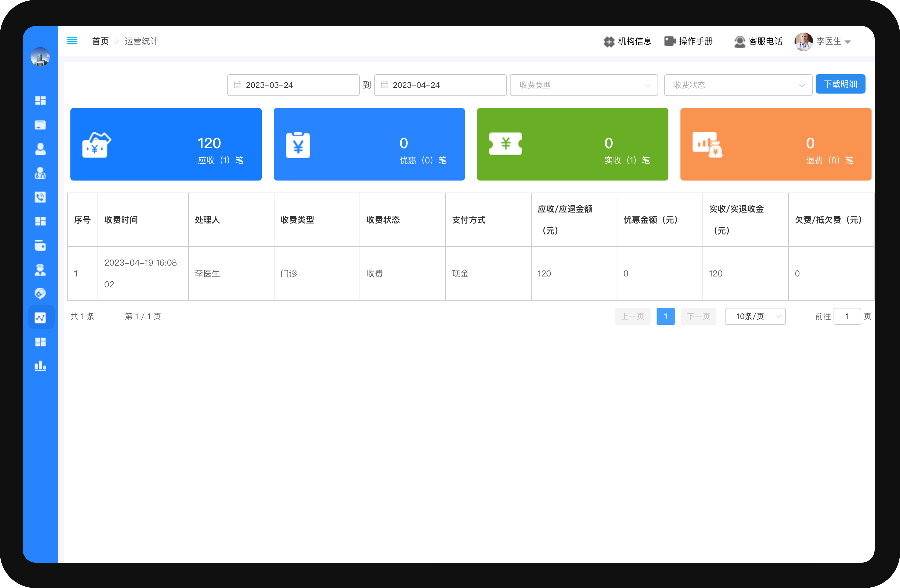The image size is (900, 588).
Task: Open the card sidebar icon
Action: click(40, 125)
